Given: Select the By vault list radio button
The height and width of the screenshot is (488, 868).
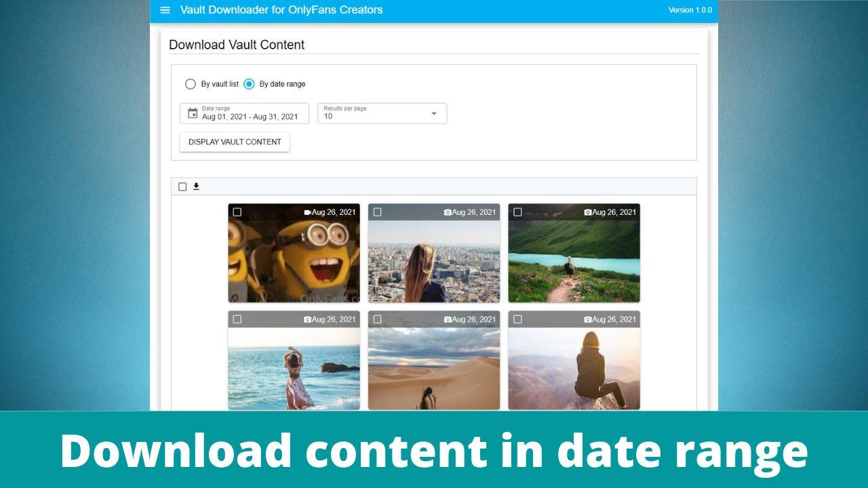Looking at the screenshot, I should tap(191, 83).
